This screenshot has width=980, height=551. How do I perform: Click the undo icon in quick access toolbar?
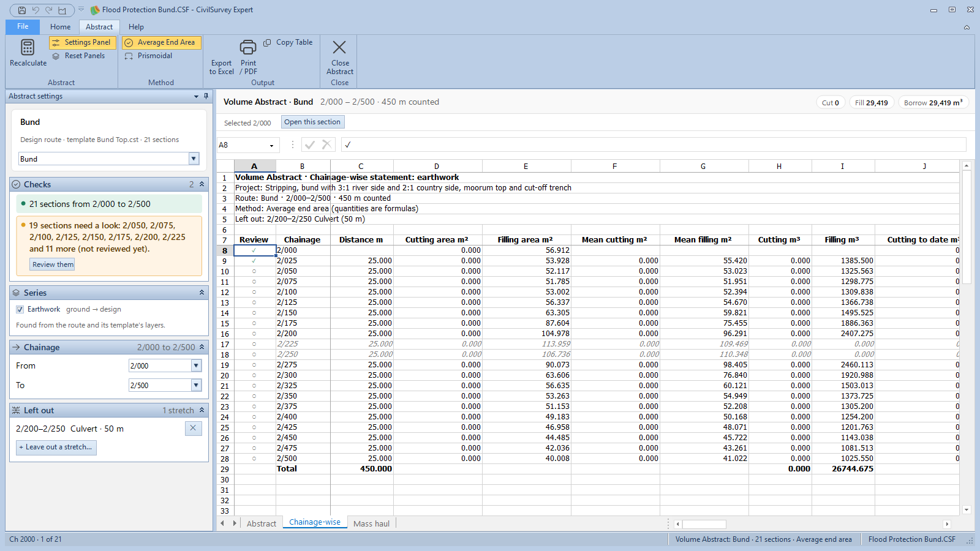(36, 10)
